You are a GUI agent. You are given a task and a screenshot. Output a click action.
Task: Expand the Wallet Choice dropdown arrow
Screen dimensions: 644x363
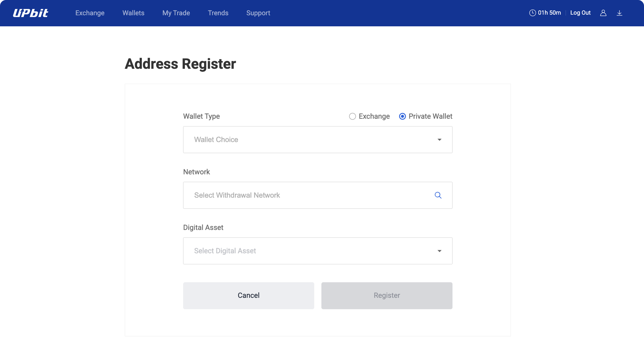[x=439, y=140]
